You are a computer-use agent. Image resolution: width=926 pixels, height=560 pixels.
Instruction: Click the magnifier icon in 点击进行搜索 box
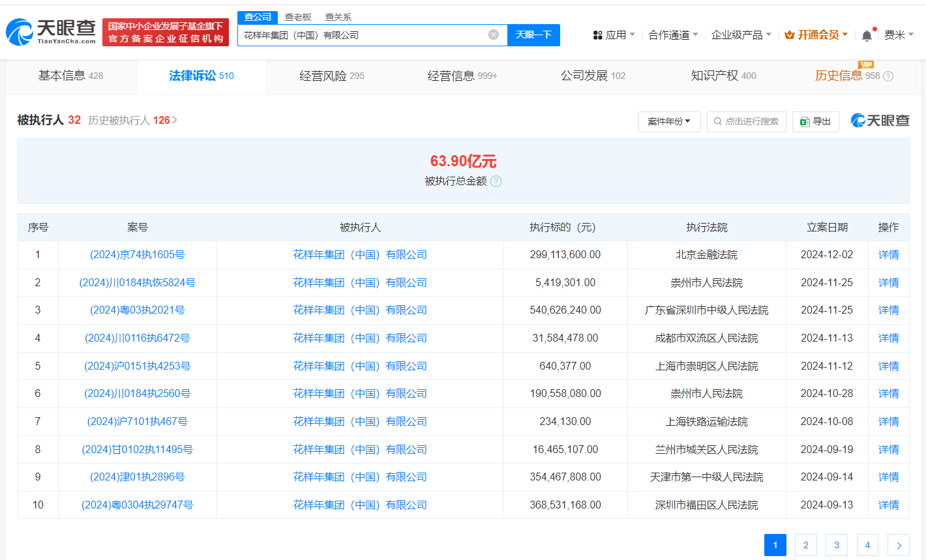point(718,121)
